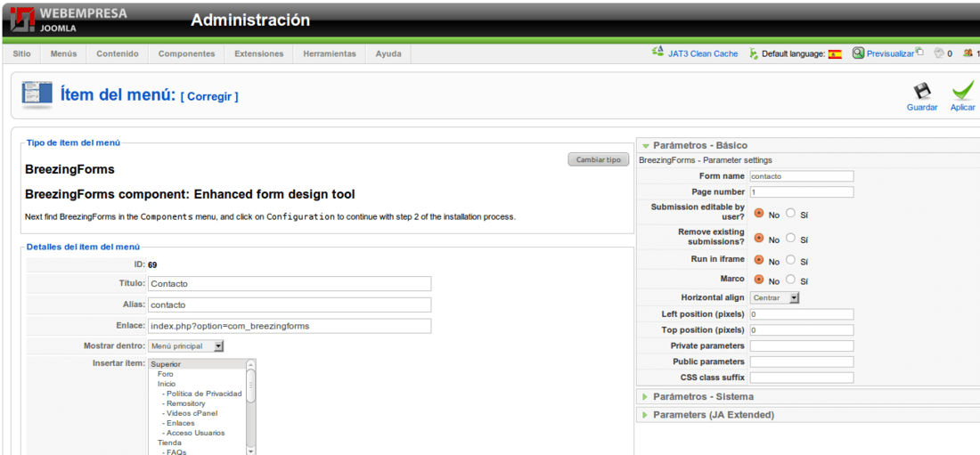Click the Previsualizar link
The width and height of the screenshot is (980, 455).
click(890, 53)
